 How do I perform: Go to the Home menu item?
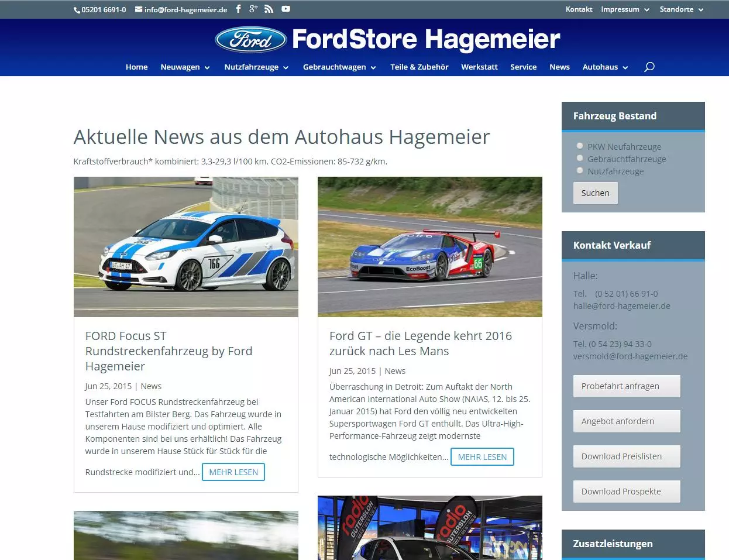[x=136, y=67]
